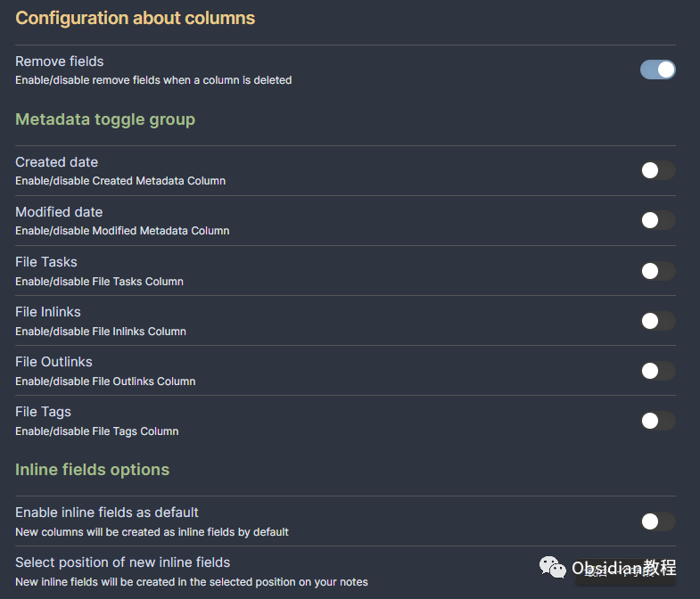Click the 'Metadata toggle group' heading

tap(105, 119)
